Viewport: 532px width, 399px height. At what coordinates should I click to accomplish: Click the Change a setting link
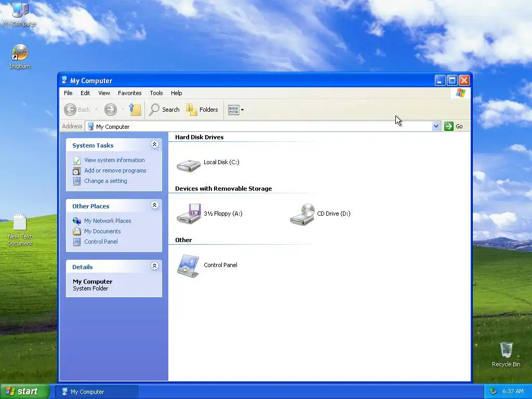[x=105, y=181]
